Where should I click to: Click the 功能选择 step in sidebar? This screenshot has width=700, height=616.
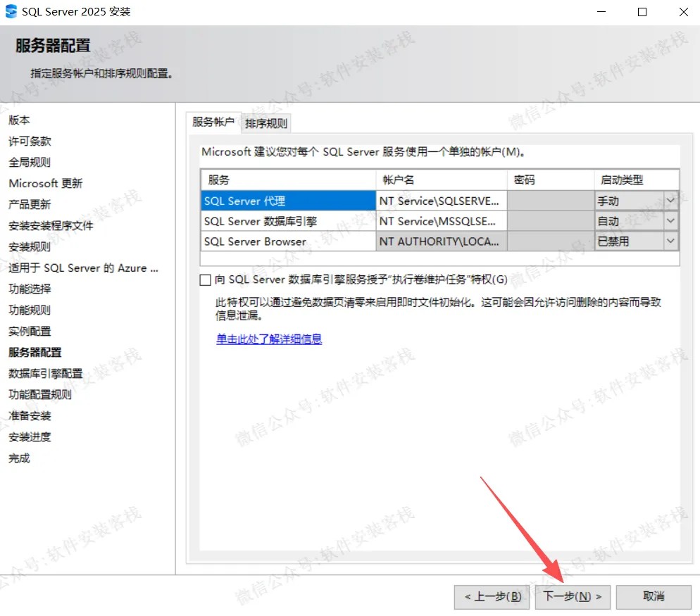pyautogui.click(x=30, y=289)
